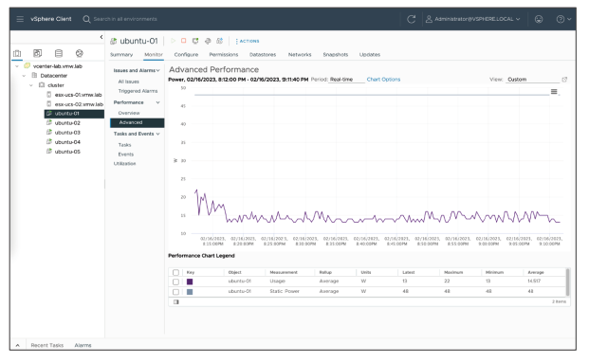Collapse the Performance section
Viewport: 589px width, 364px height.
(157, 102)
